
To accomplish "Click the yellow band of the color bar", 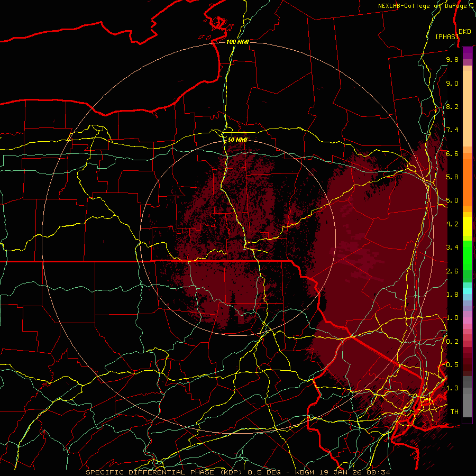I will tap(467, 226).
